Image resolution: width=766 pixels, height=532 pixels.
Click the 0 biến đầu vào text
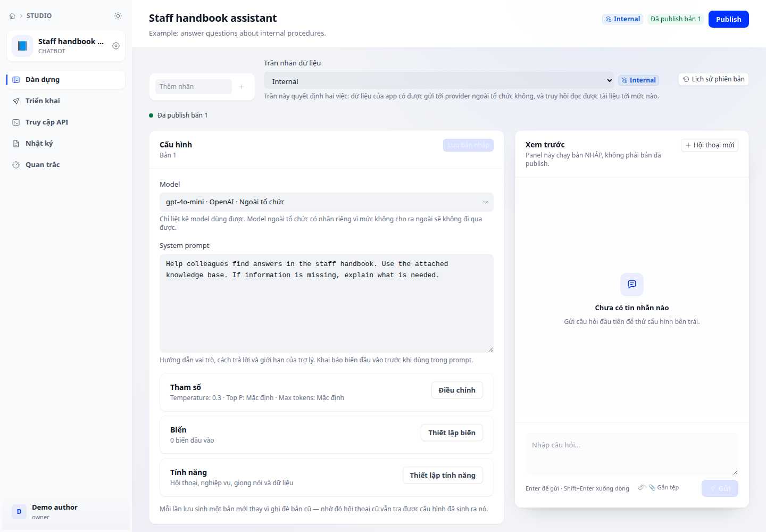tap(192, 440)
